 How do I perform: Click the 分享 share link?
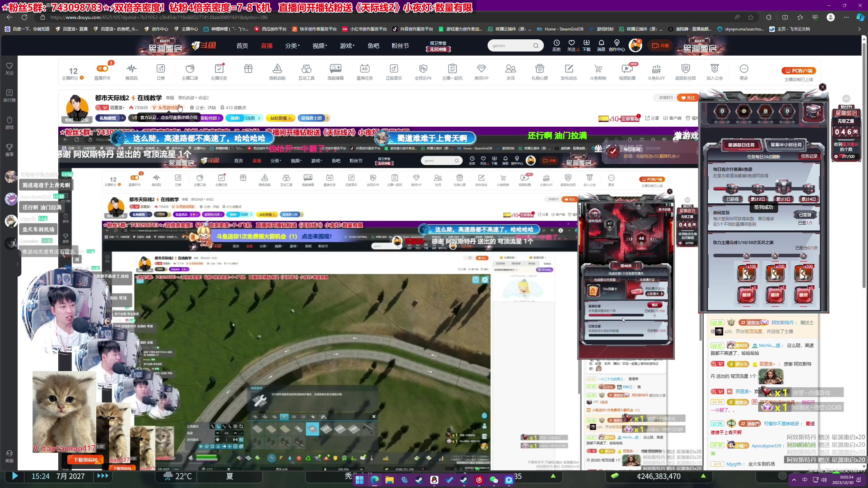pos(652,118)
